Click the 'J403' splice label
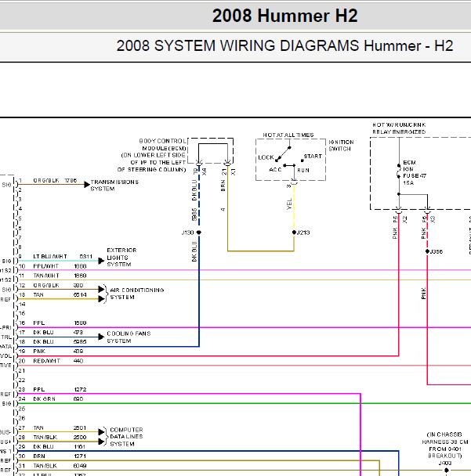This screenshot has width=471, height=476. click(445, 463)
